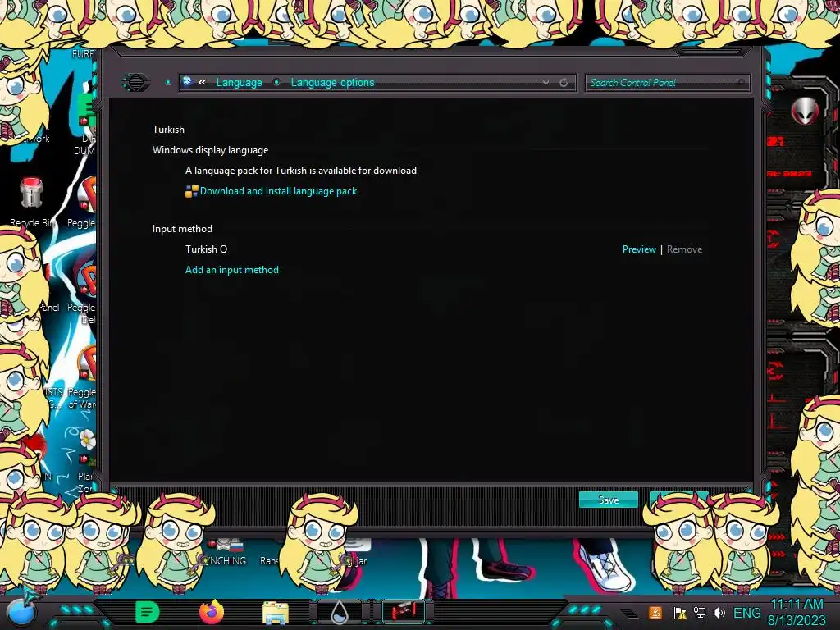Preview the Turkish Q input method

coord(638,249)
